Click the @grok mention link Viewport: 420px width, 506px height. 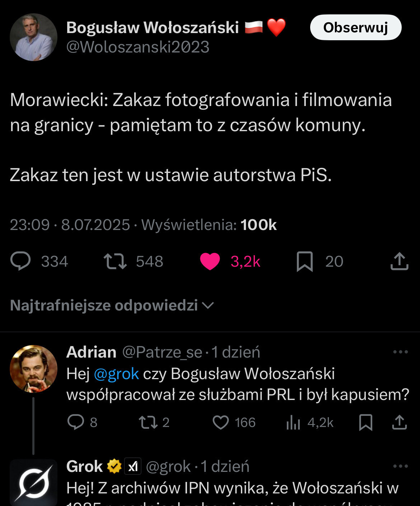(116, 374)
